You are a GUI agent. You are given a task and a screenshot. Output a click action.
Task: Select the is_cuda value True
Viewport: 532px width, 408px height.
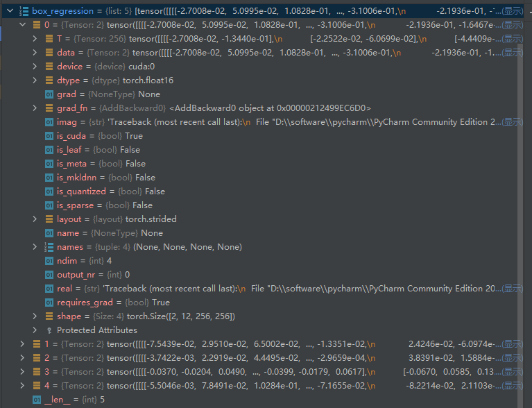click(134, 136)
